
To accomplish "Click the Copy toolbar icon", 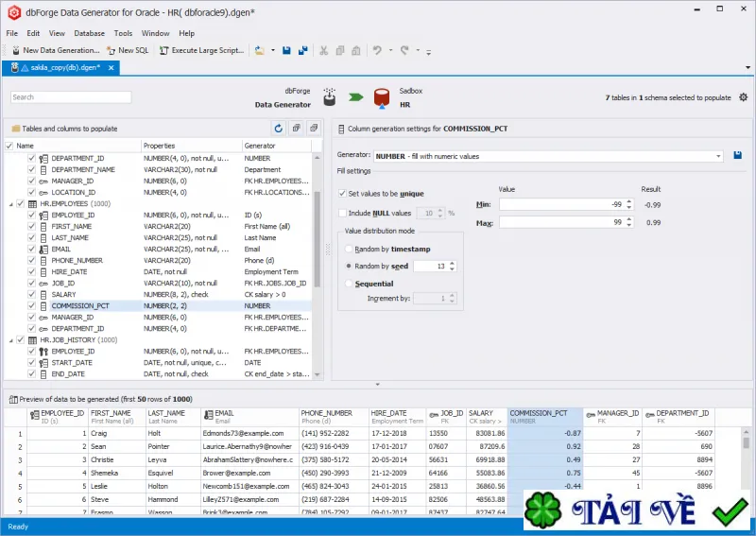I will tap(340, 50).
